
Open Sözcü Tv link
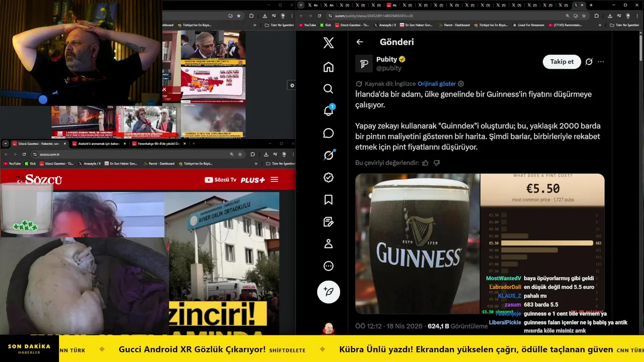point(220,179)
